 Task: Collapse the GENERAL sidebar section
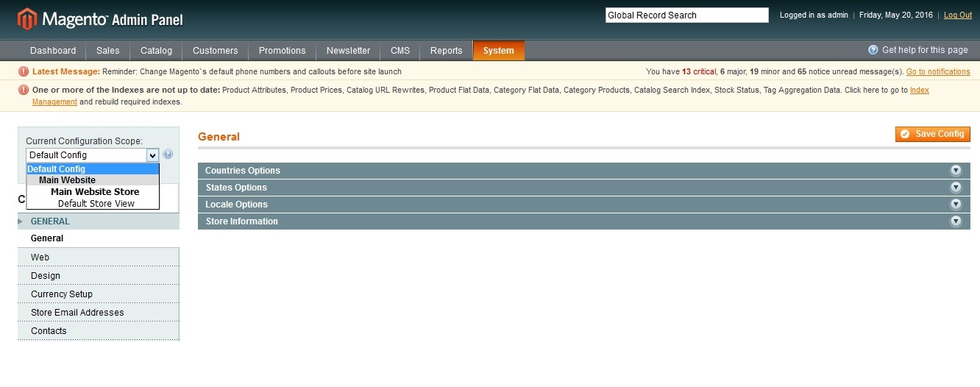[x=99, y=221]
